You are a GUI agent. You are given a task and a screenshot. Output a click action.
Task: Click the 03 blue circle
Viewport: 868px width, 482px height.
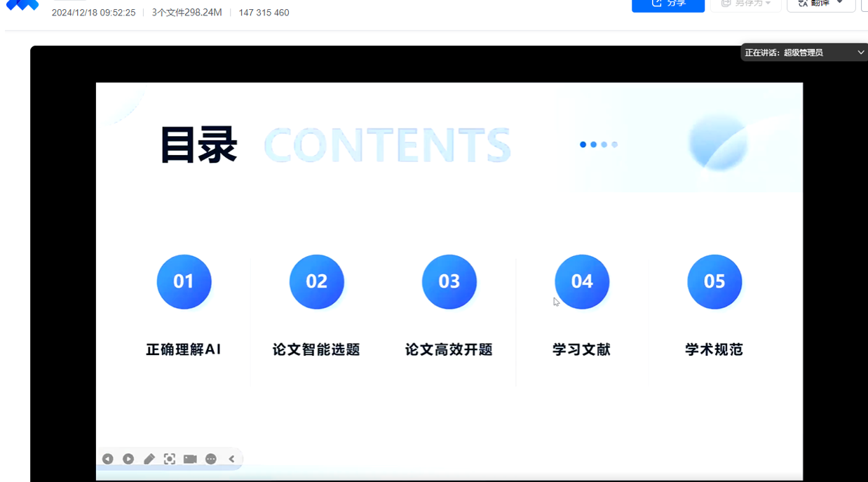[x=449, y=281]
